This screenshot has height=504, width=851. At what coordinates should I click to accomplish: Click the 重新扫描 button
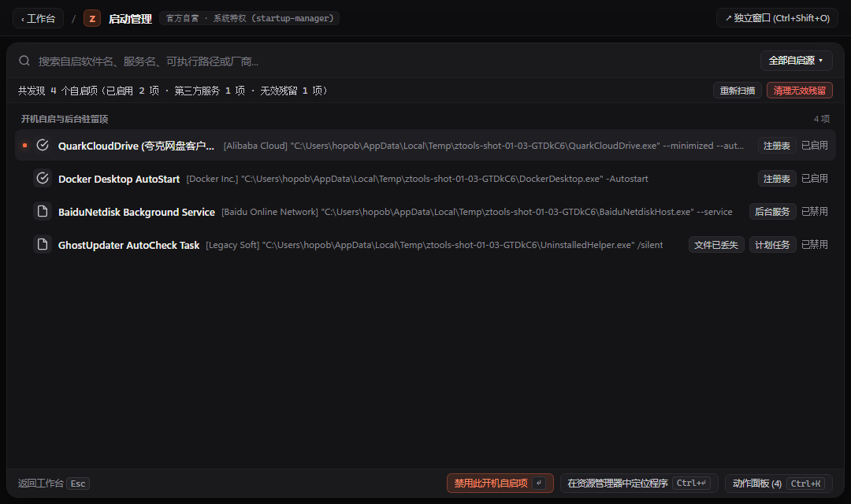(x=738, y=91)
